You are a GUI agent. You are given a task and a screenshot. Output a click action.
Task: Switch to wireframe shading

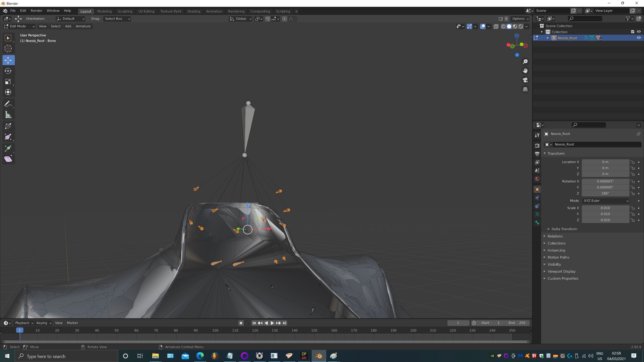point(503,26)
